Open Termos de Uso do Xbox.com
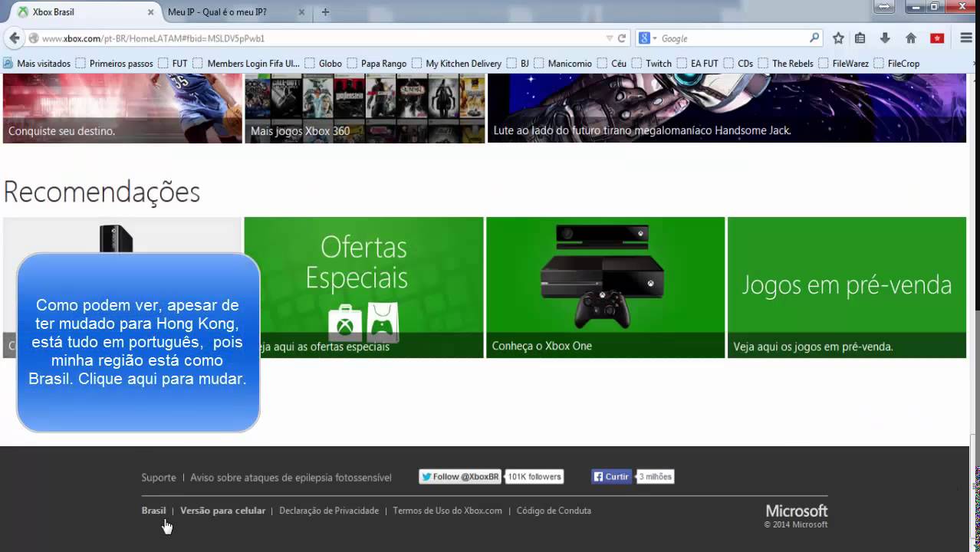This screenshot has height=552, width=980. point(447,511)
